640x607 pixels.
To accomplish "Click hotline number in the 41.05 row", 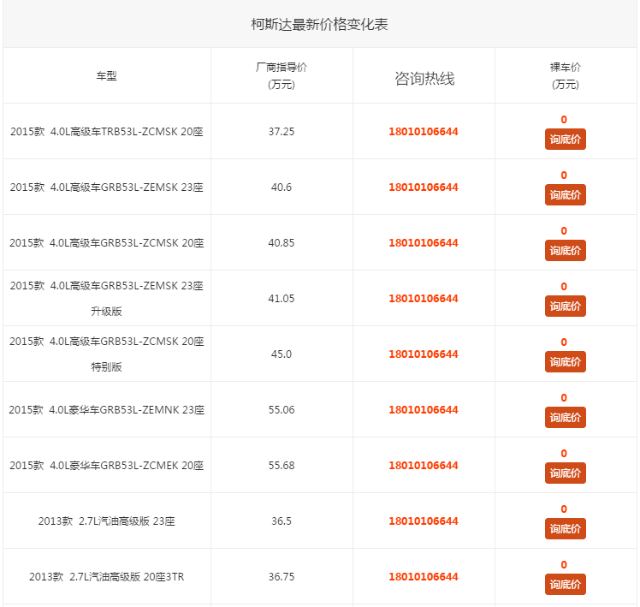I will [423, 298].
